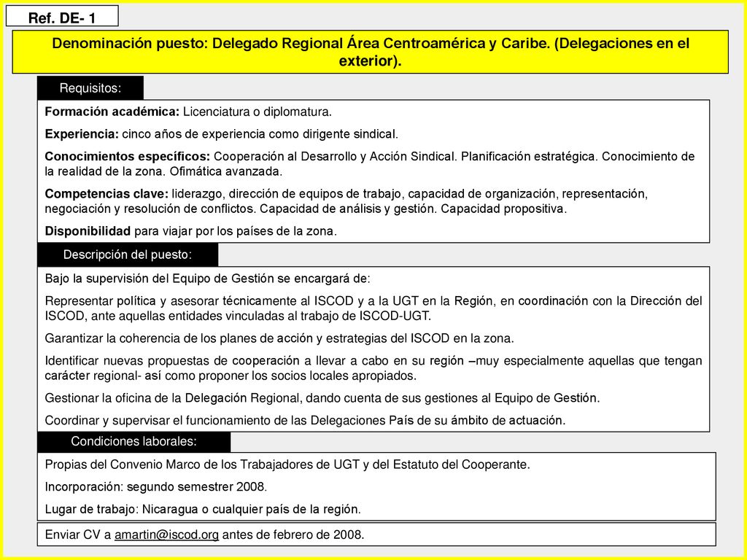Viewport: 747px width, 560px height.
Task: Click the yellow 'Denominación puesto' title banner
Action: [x=370, y=52]
